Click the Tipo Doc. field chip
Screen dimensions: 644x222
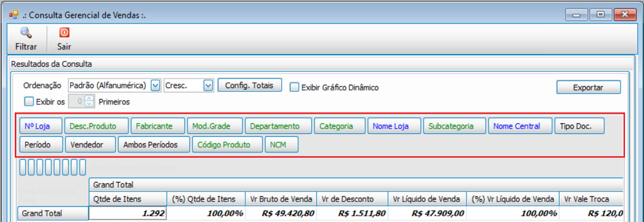tap(579, 126)
